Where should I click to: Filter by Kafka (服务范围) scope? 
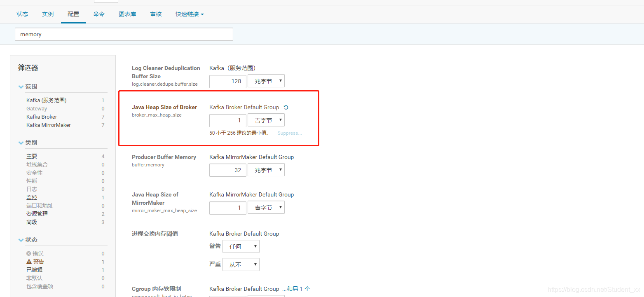point(47,100)
